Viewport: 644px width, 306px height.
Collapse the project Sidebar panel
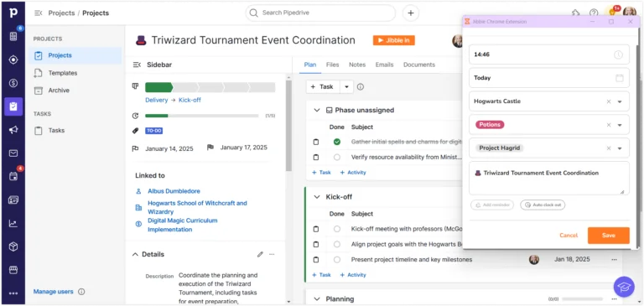coord(137,65)
